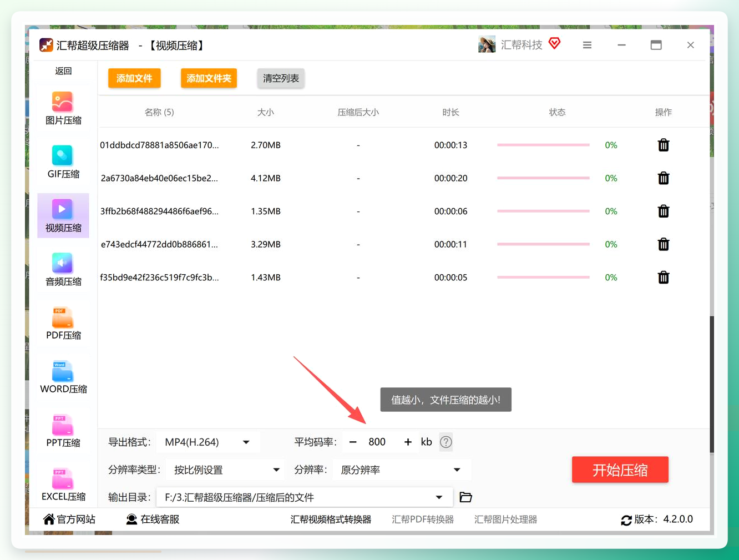Select file name 3ffb2b68f488294486f6aef96...
Image resolution: width=739 pixels, height=560 pixels.
pos(160,211)
